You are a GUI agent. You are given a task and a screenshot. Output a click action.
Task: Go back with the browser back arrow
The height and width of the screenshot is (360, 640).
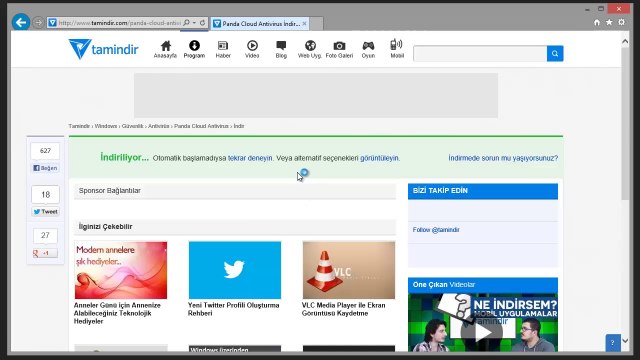[21, 22]
